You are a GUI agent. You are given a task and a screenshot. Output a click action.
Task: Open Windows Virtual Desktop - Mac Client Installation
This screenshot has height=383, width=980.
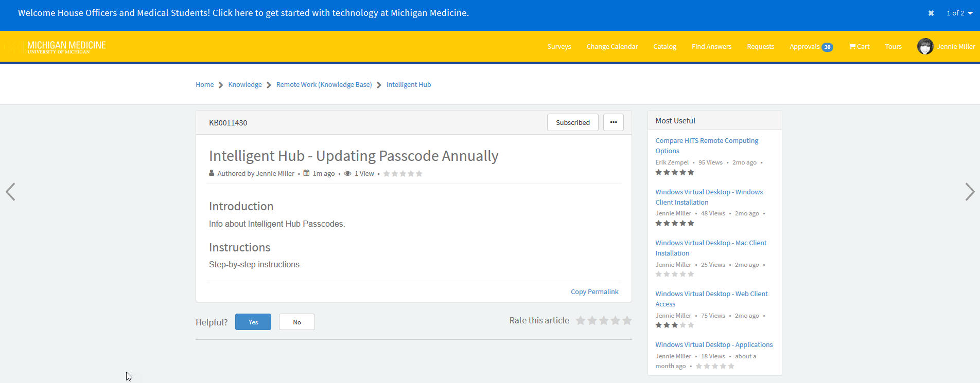711,248
